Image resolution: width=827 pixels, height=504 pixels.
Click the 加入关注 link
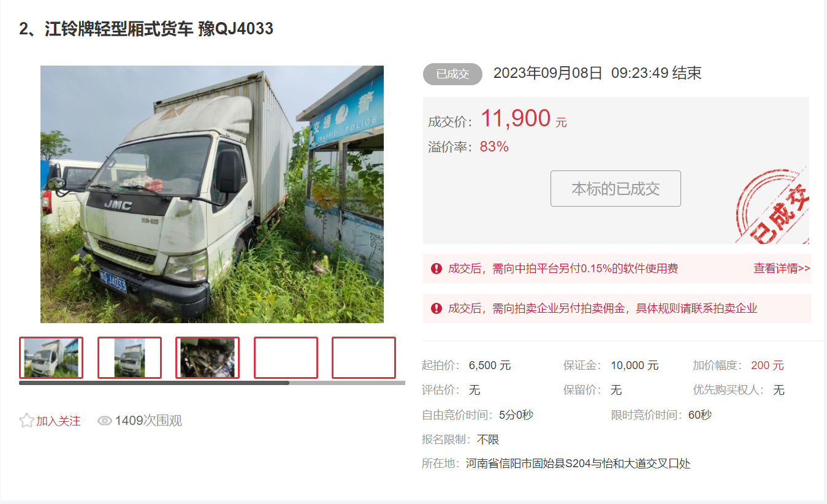[58, 421]
